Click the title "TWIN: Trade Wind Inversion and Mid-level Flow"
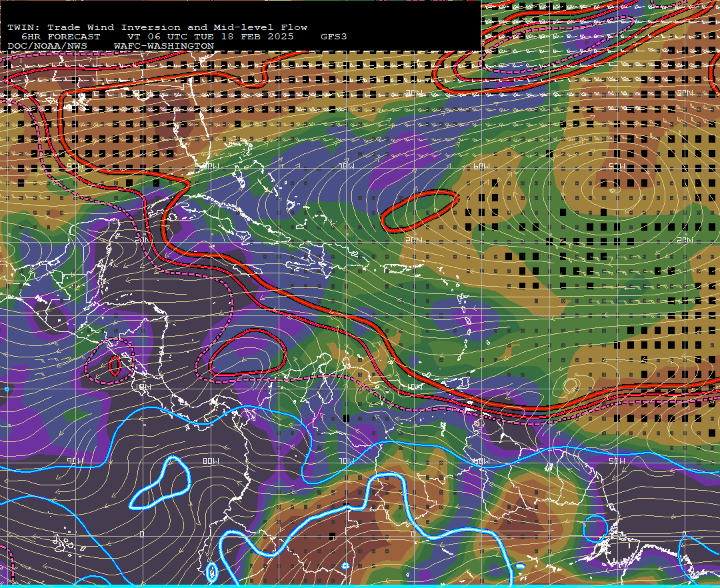Screen dimensions: 720x588 157,27
